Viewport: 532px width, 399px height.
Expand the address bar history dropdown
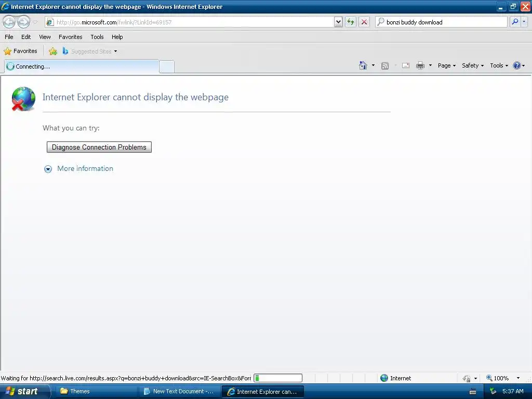(338, 22)
